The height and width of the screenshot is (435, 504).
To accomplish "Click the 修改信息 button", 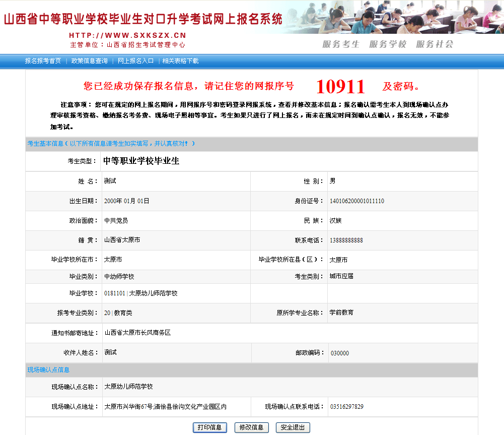I will [x=251, y=427].
